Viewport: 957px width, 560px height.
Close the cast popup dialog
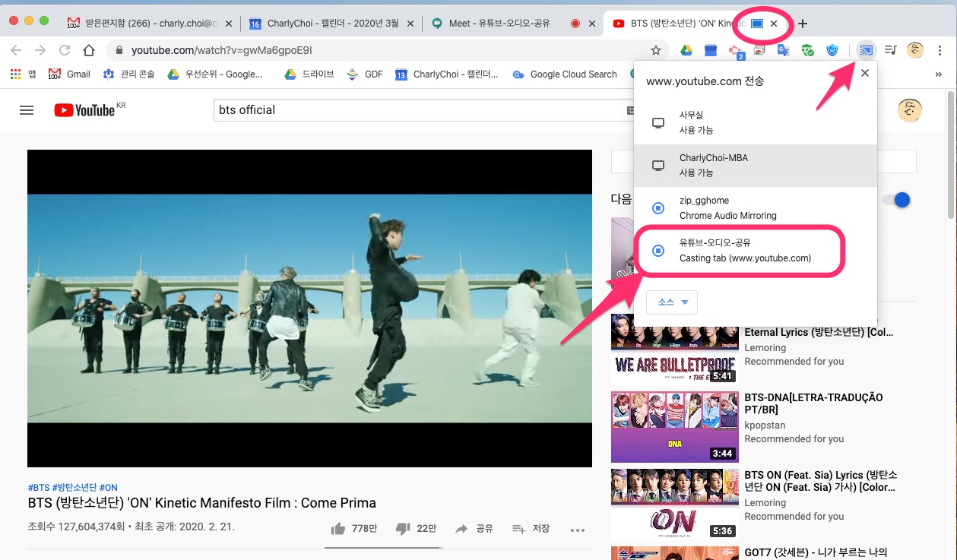point(864,73)
